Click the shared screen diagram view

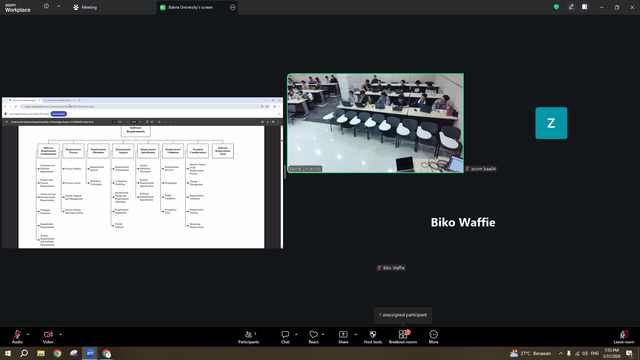pyautogui.click(x=142, y=173)
